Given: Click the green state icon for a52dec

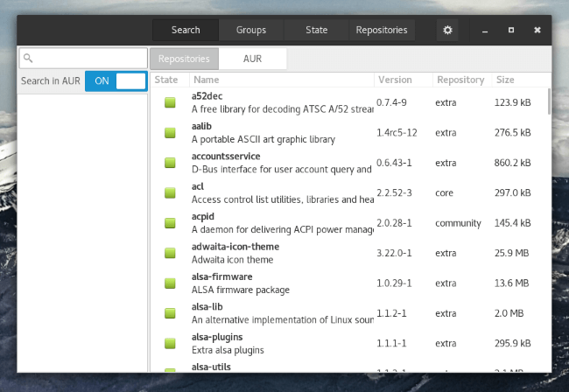Looking at the screenshot, I should click(x=170, y=102).
